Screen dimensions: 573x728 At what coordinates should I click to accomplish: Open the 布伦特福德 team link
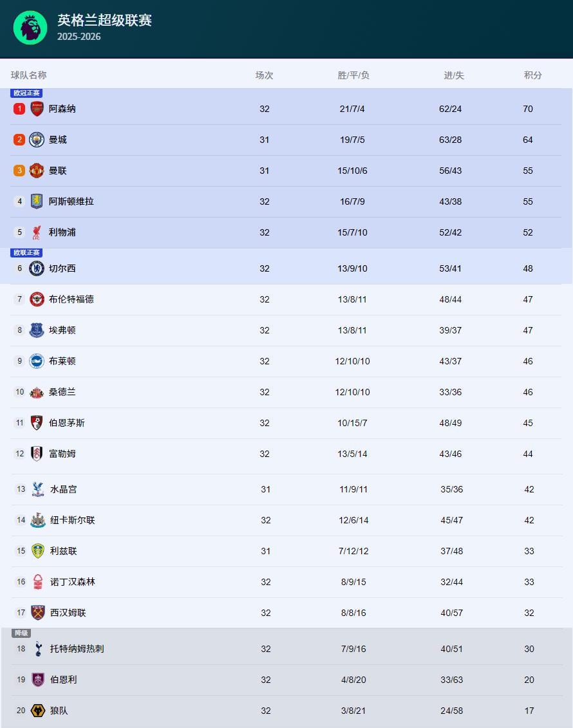tap(71, 299)
